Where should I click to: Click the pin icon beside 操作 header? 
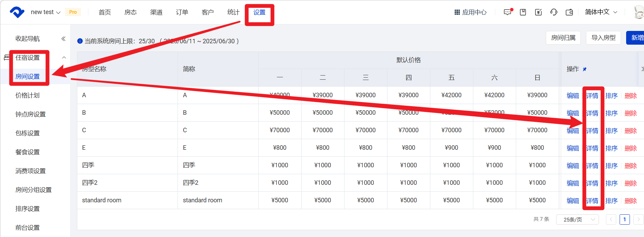tap(585, 69)
